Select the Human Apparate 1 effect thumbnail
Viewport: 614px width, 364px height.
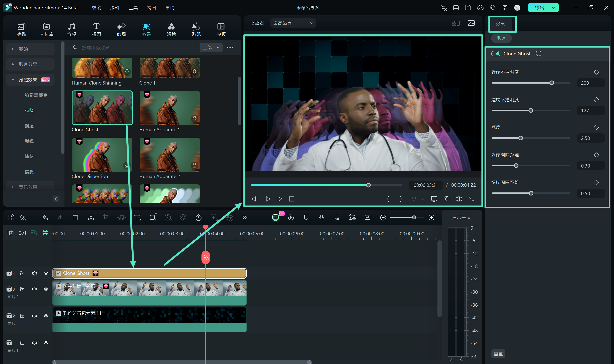(x=170, y=108)
